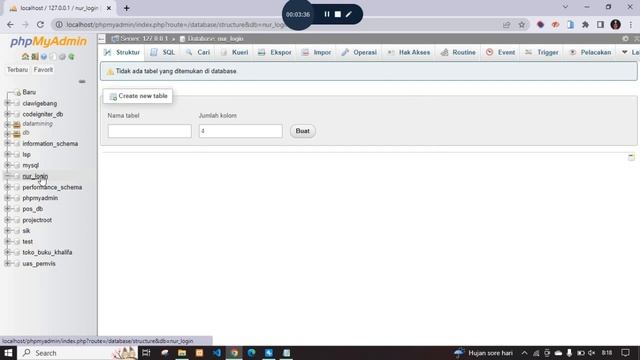Open the Cari search tab
640x360 pixels.
(198, 52)
